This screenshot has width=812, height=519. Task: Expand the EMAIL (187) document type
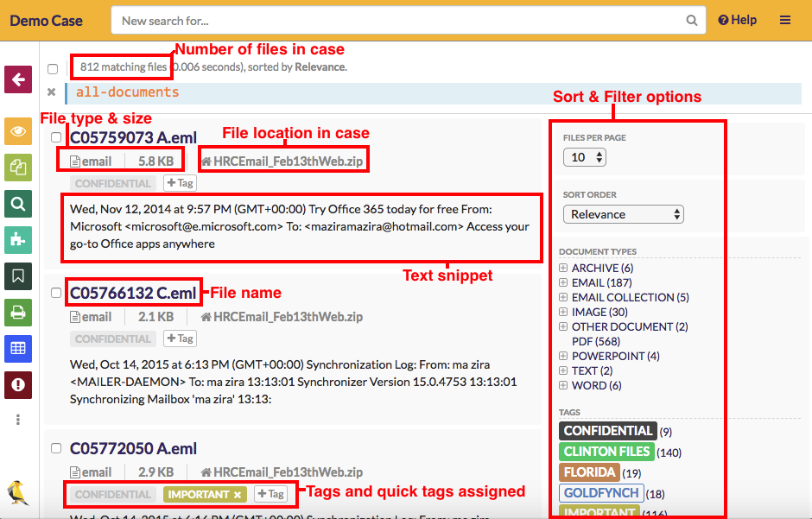[x=563, y=282]
